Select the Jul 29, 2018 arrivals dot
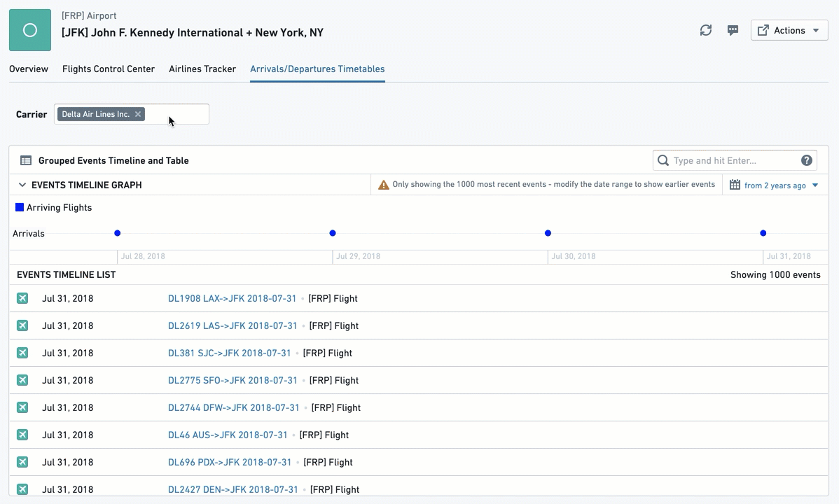The height and width of the screenshot is (504, 839). [x=332, y=233]
